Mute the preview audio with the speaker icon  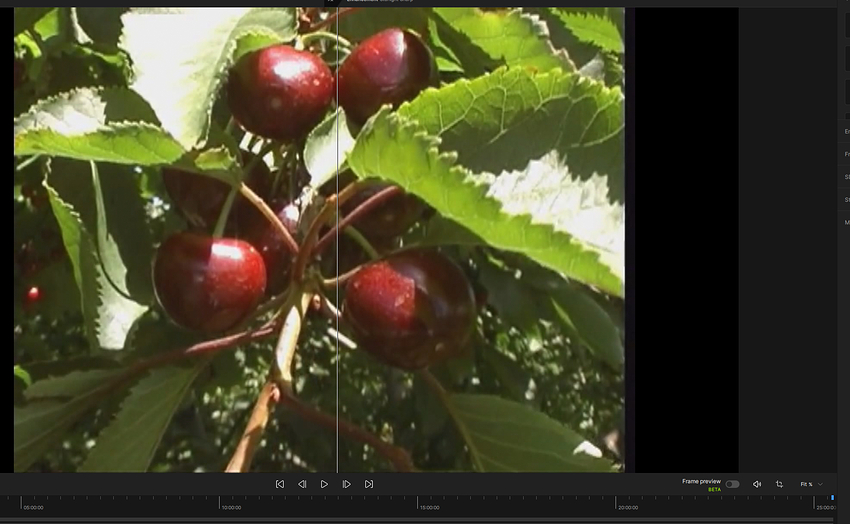point(757,484)
